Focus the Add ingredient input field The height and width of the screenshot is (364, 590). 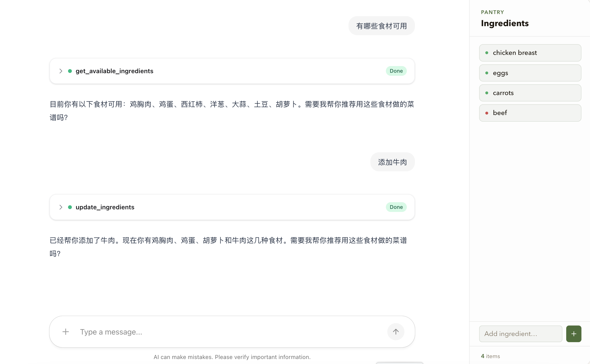point(521,334)
